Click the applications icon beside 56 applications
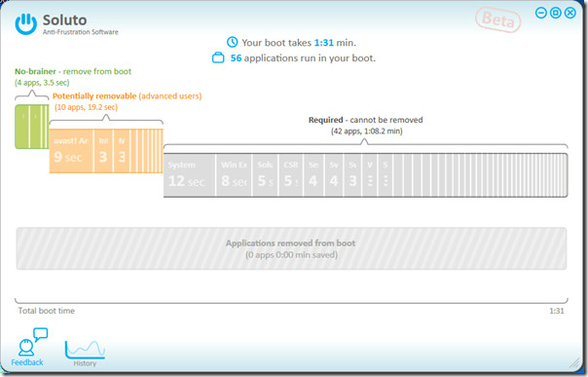 click(x=218, y=57)
